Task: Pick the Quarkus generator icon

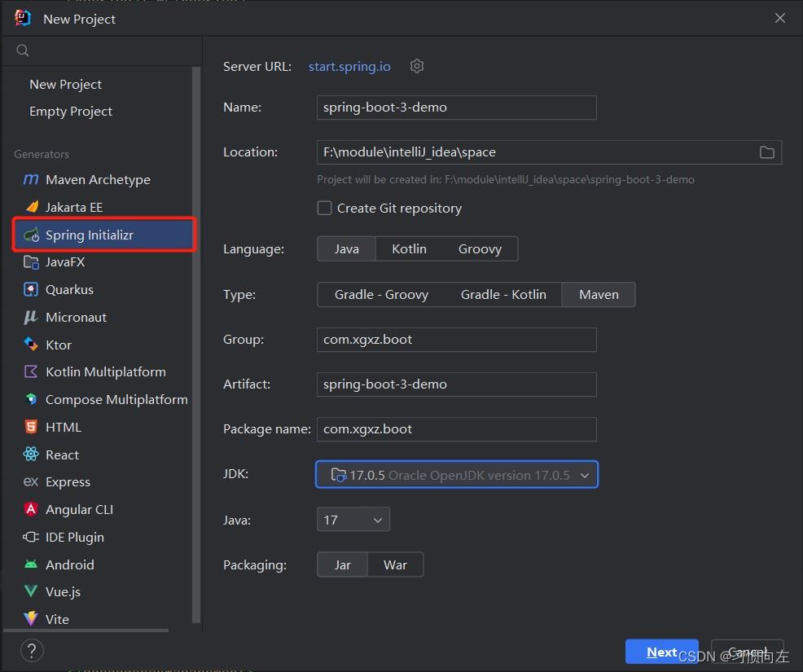Action: pos(31,290)
